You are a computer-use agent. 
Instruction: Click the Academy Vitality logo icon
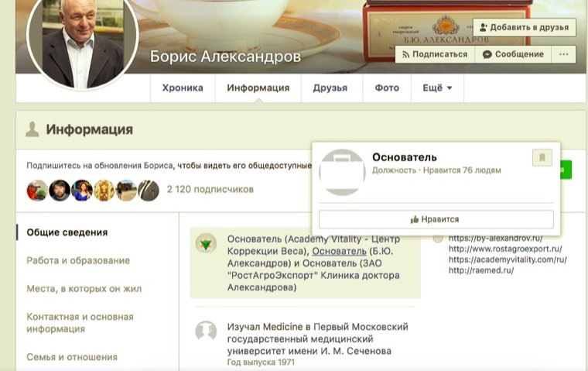[x=206, y=243]
